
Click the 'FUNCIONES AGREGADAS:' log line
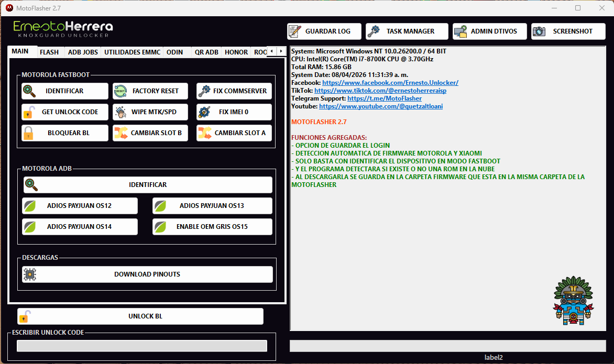[329, 137]
